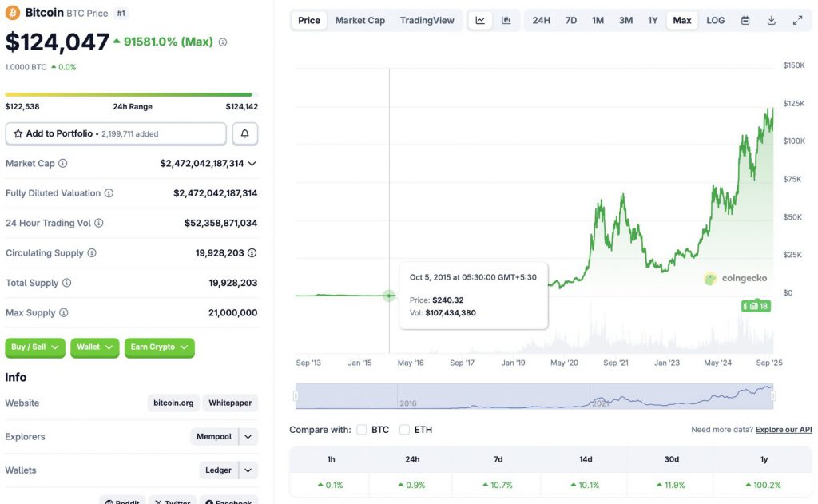Open the Buy / Sell dropdown

[36, 347]
